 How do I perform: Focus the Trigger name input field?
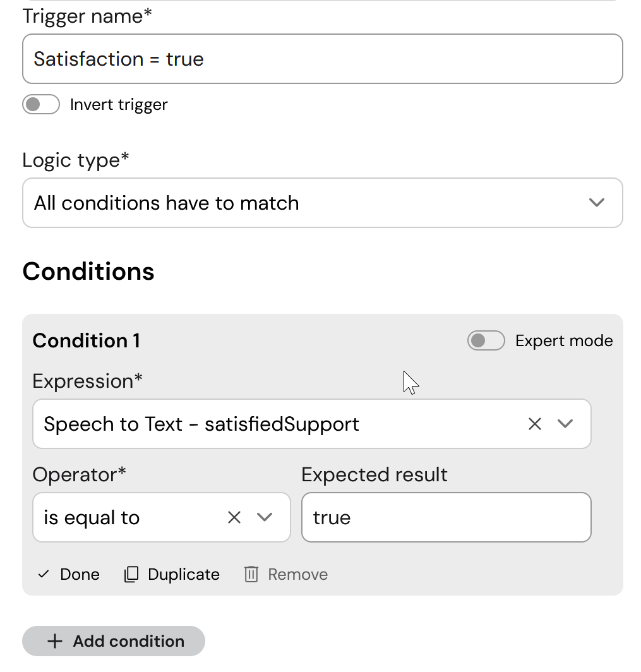(x=322, y=59)
